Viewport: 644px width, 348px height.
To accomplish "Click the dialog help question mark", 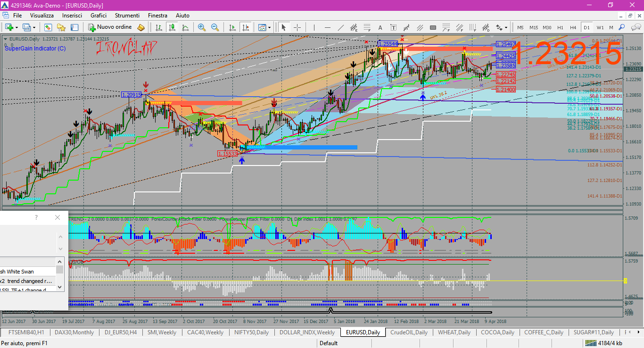I will tap(36, 217).
